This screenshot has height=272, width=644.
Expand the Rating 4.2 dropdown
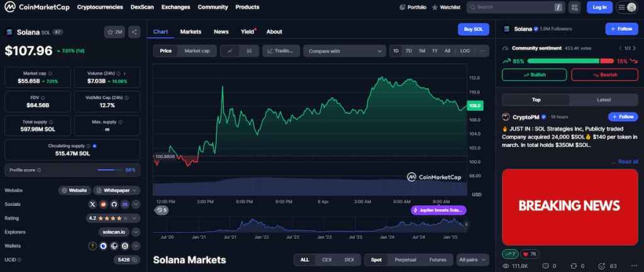point(133,218)
